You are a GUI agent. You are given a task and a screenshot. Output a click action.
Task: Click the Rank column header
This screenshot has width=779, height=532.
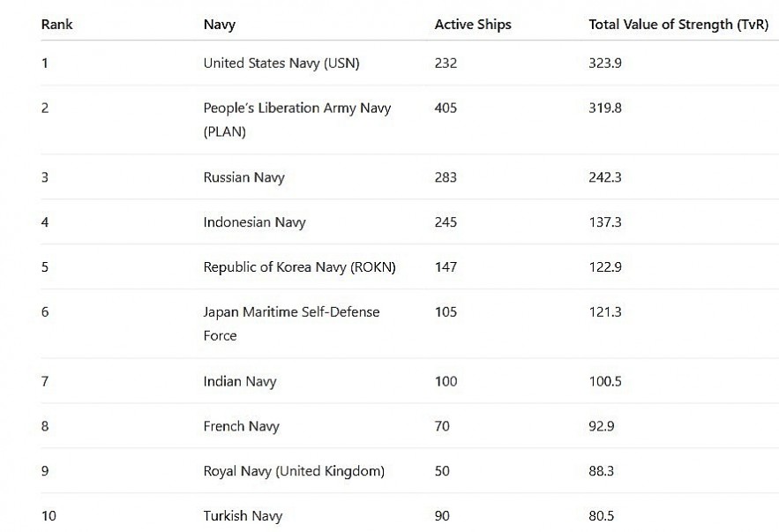[x=56, y=25]
